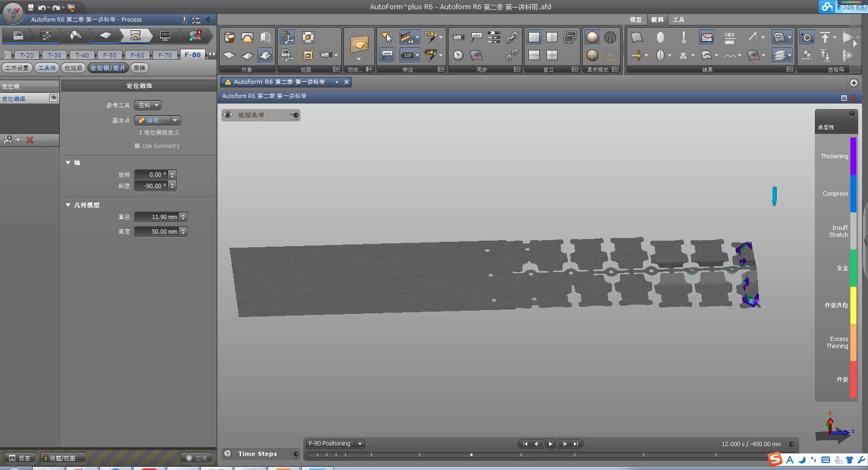
Task: Click the friction pill button
Action: pos(139,68)
